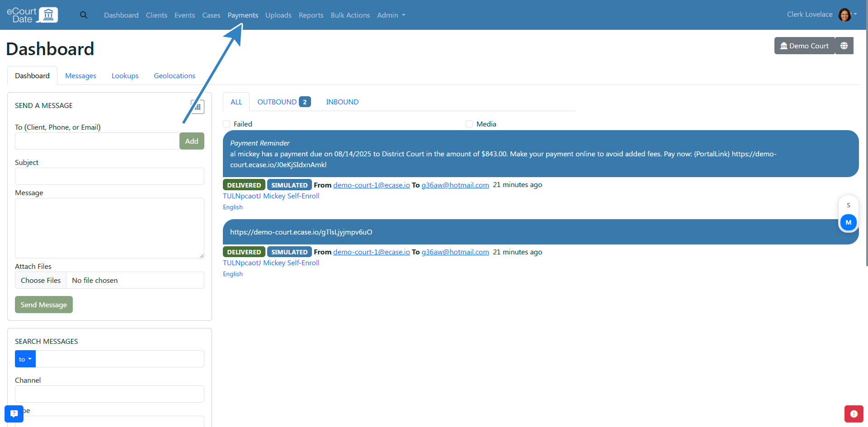Show ALL messages tab
868x427 pixels.
tap(236, 102)
